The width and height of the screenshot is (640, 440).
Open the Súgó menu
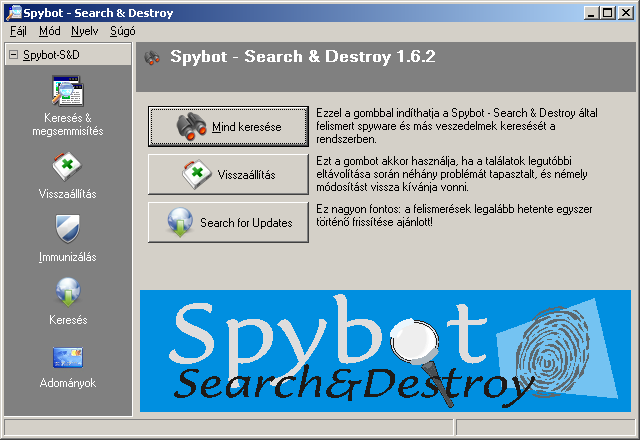click(x=122, y=31)
